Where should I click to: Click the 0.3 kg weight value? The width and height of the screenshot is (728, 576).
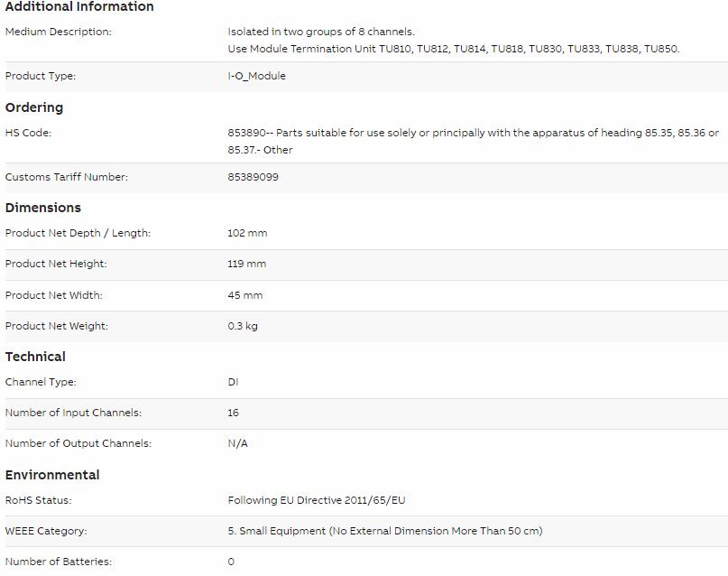243,326
